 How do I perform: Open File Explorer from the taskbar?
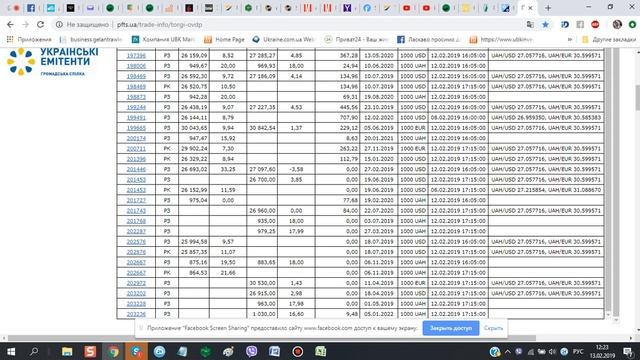tap(67, 351)
